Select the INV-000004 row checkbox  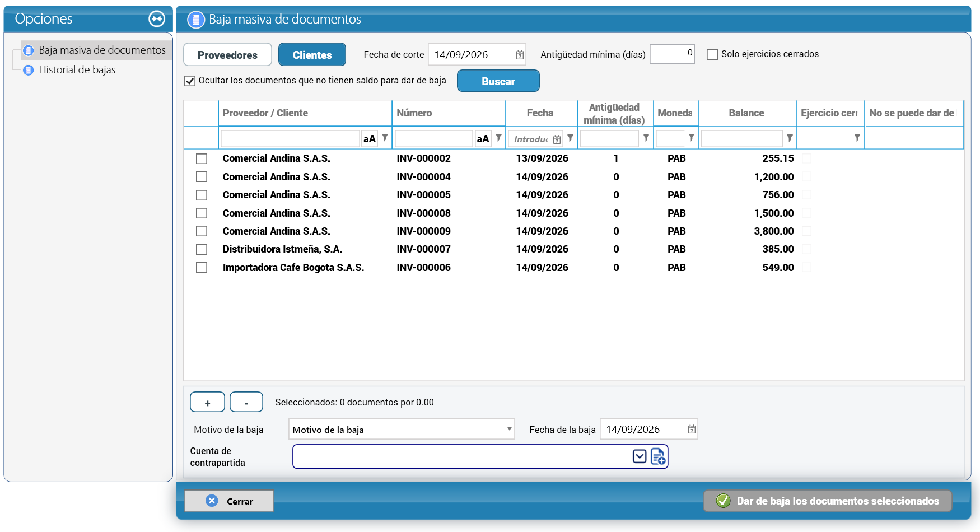[202, 177]
